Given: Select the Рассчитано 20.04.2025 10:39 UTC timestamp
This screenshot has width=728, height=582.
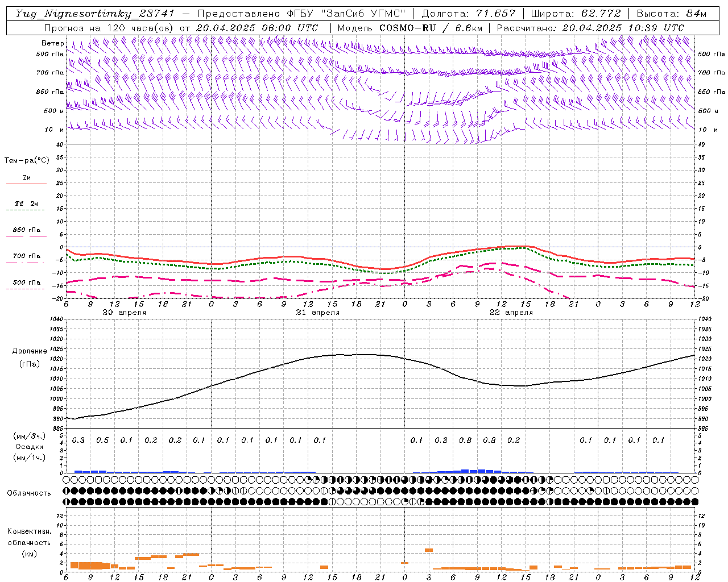Looking at the screenshot, I should (590, 28).
